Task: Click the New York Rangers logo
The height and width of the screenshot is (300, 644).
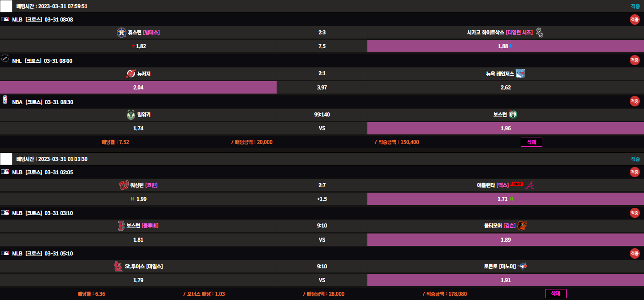Action: coord(520,73)
